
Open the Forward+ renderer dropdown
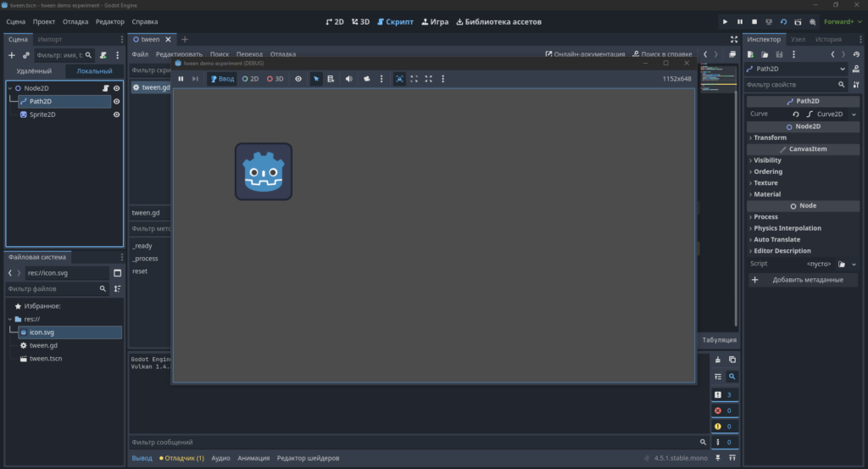843,22
